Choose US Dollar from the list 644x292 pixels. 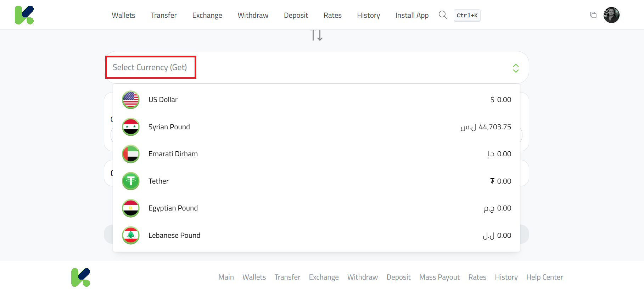(x=317, y=100)
